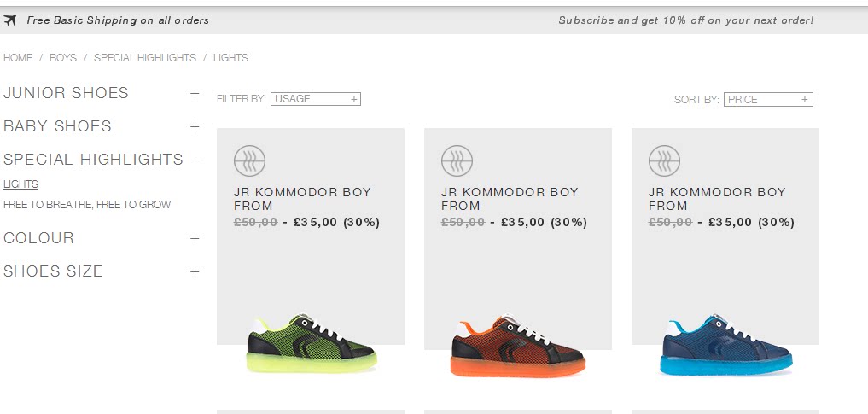Open the green Kommodor shoe image
This screenshot has width=868, height=414.
(x=311, y=343)
